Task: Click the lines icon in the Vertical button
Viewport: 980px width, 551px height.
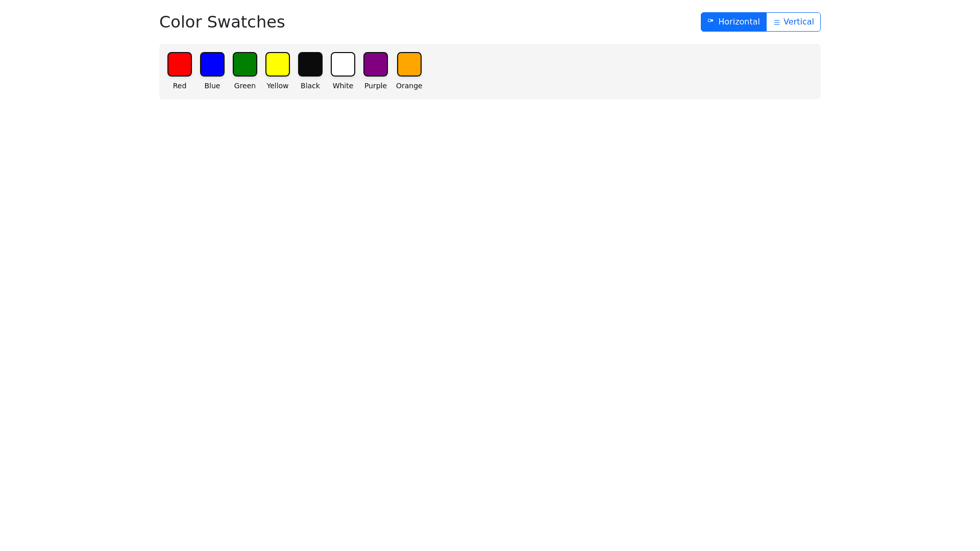Action: click(776, 22)
